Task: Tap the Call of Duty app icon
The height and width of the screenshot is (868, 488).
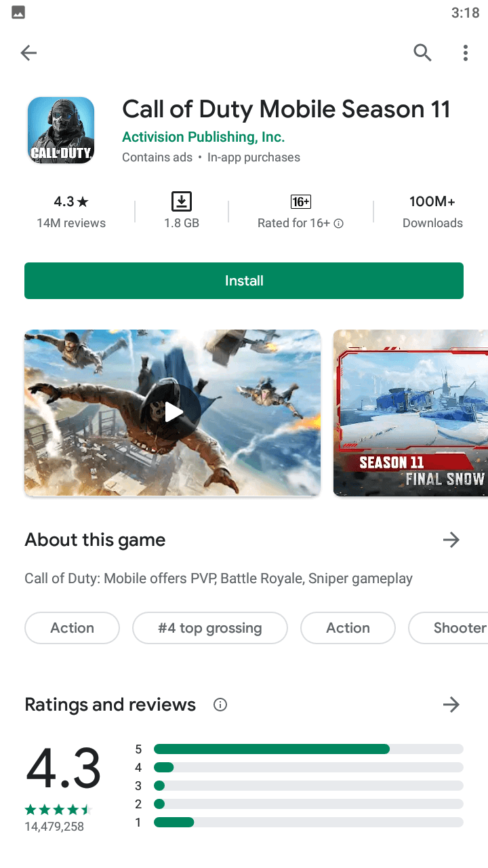Action: [61, 130]
